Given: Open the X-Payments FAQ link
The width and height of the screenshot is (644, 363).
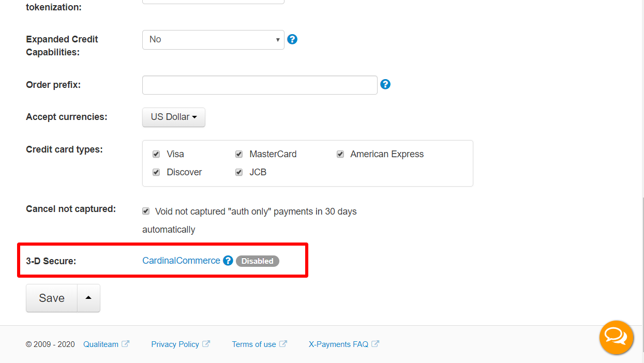Looking at the screenshot, I should point(338,344).
